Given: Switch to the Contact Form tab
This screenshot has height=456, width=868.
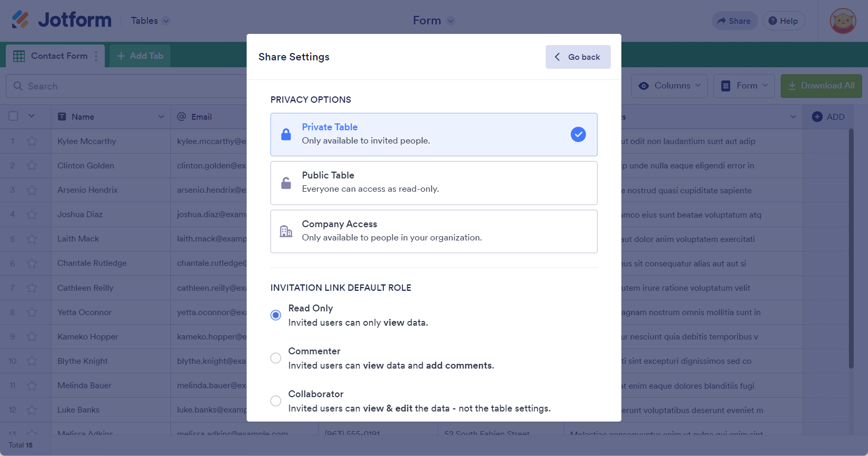Looking at the screenshot, I should coord(59,56).
